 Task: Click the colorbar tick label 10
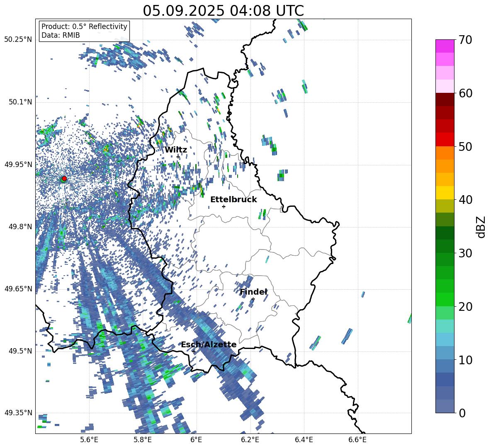pyautogui.click(x=465, y=360)
